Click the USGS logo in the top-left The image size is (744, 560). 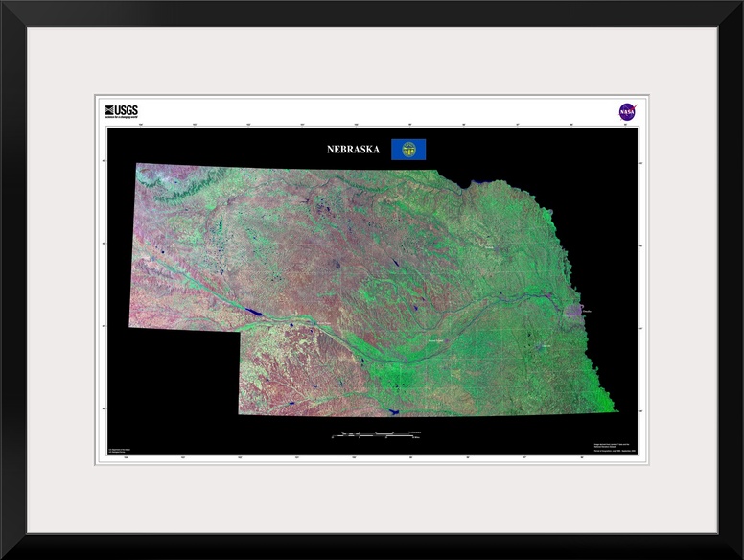(122, 110)
